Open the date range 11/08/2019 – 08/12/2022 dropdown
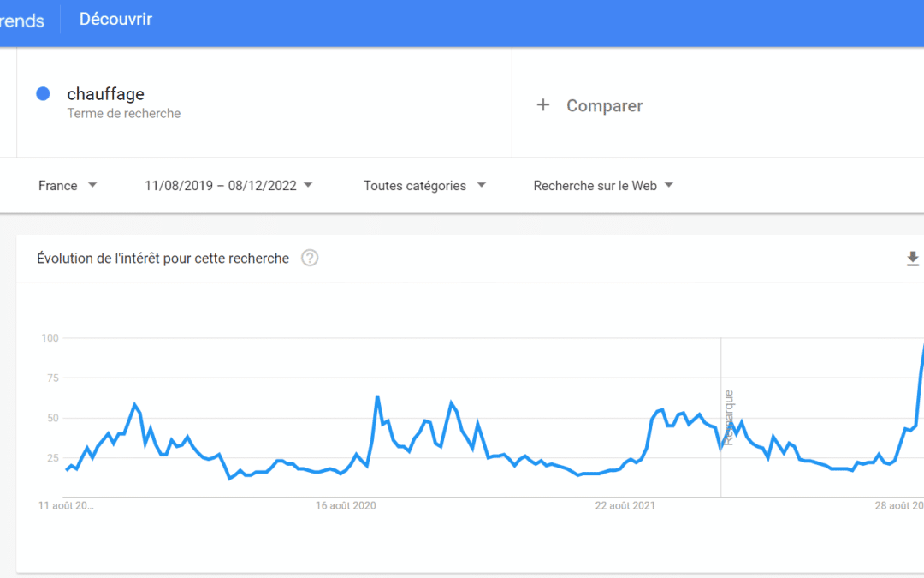The image size is (924, 578). [228, 186]
